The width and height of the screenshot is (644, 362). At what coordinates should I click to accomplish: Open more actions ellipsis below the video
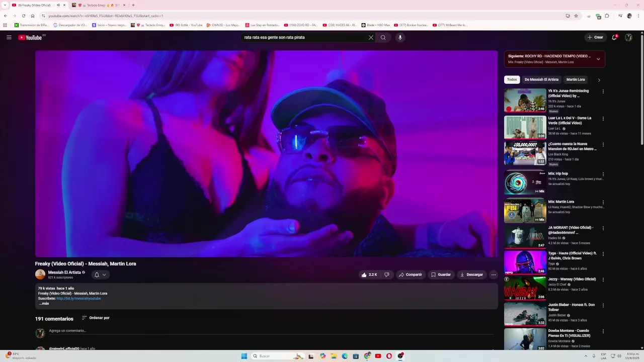point(493,275)
